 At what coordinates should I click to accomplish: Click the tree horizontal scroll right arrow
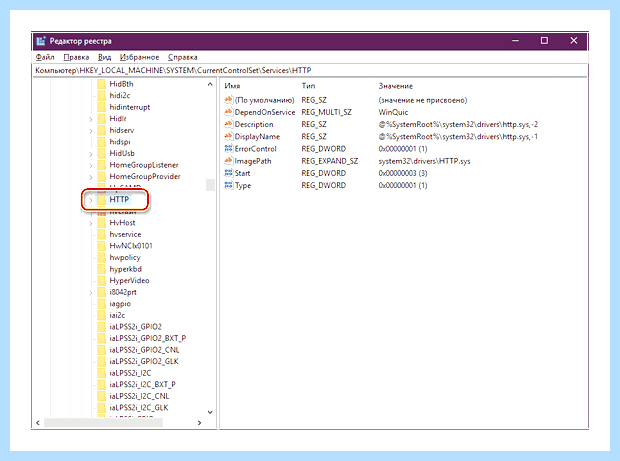[x=200, y=423]
